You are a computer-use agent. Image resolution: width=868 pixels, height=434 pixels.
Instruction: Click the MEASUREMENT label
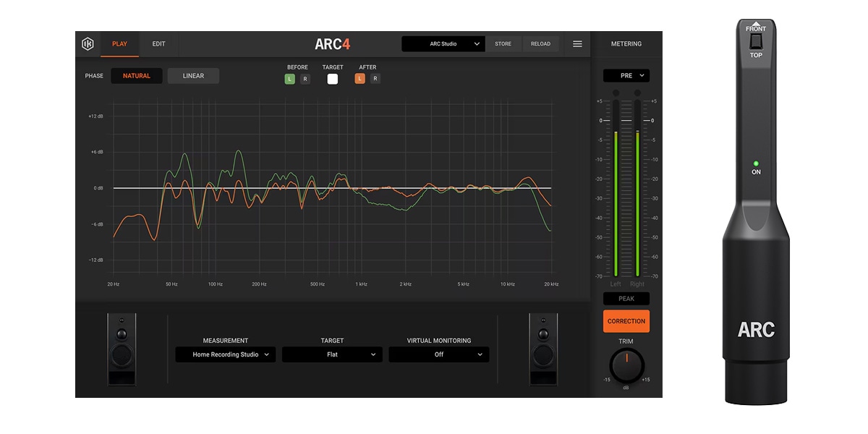[226, 341]
